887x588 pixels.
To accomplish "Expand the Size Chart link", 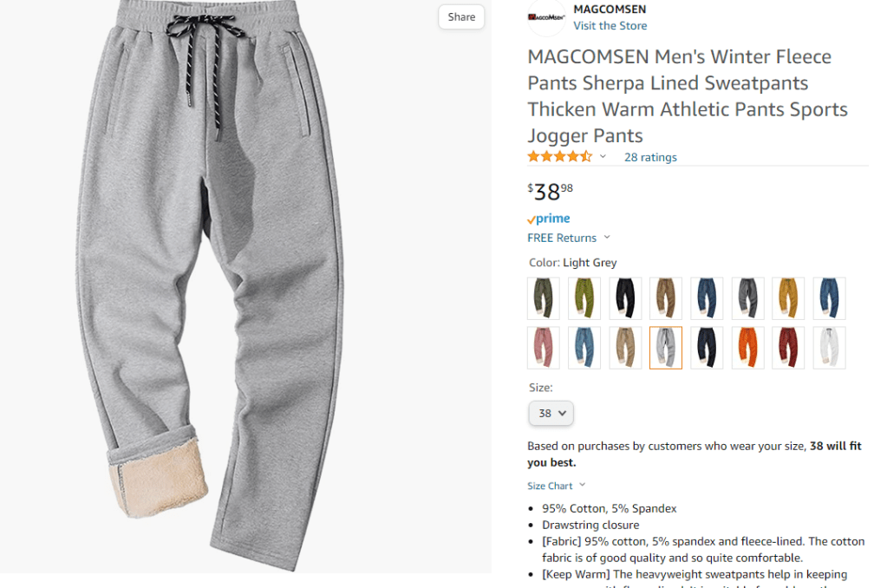I will pos(556,486).
